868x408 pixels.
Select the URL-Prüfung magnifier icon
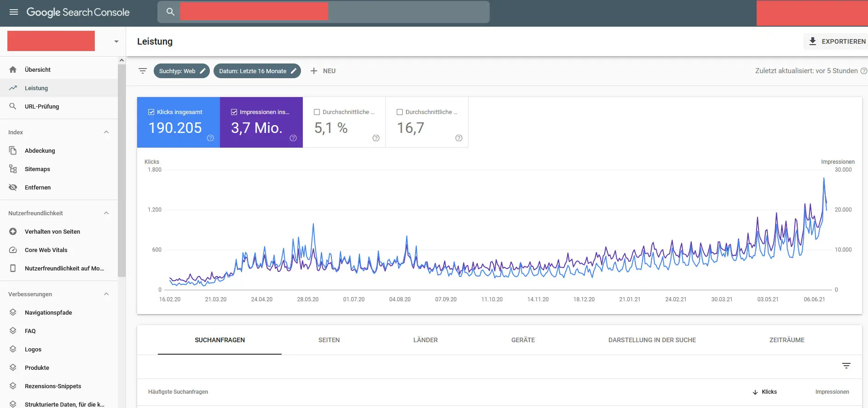[13, 106]
